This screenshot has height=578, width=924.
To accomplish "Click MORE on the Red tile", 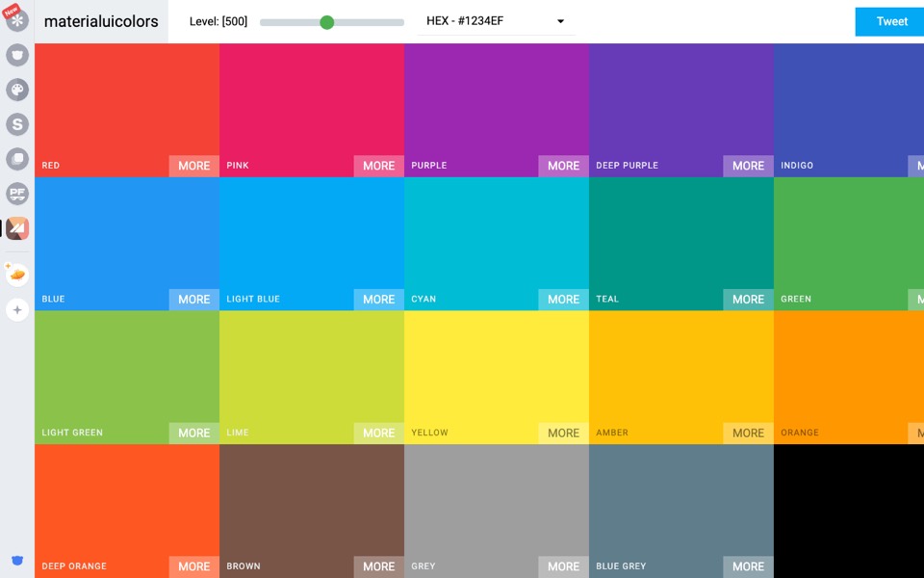I will click(193, 166).
